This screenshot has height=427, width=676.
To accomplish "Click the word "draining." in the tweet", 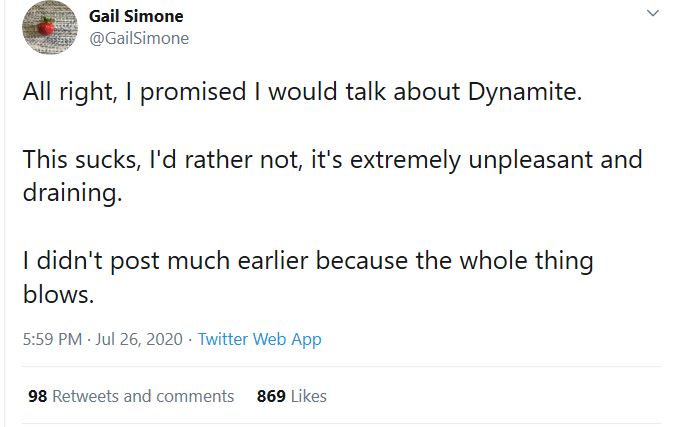I will (x=72, y=193).
